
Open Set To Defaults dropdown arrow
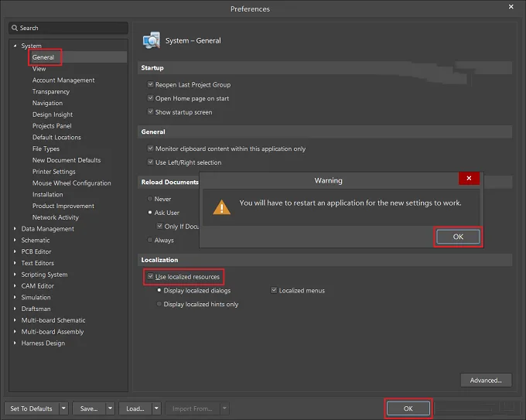point(63,408)
